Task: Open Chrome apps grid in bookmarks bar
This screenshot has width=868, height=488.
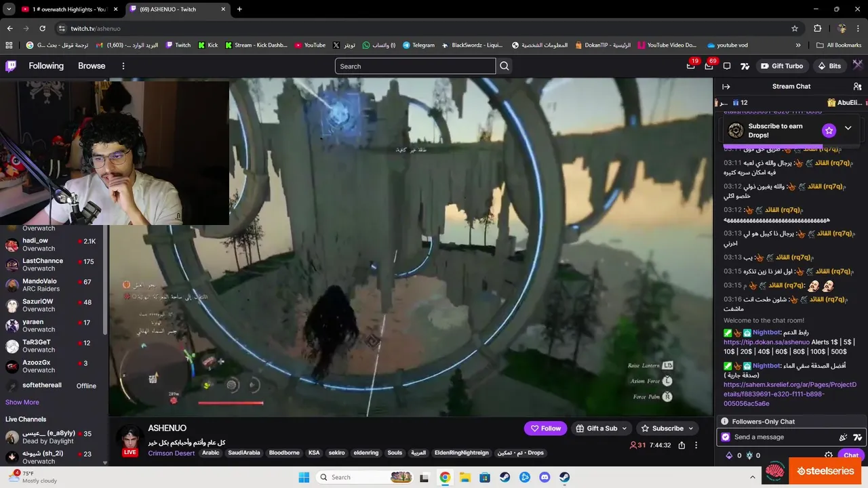Action: [9, 45]
